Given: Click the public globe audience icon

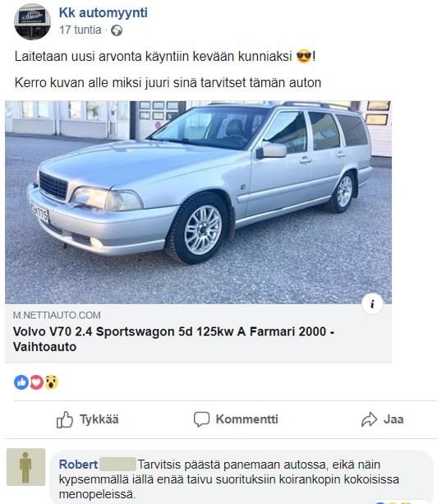Looking at the screenshot, I should [117, 30].
